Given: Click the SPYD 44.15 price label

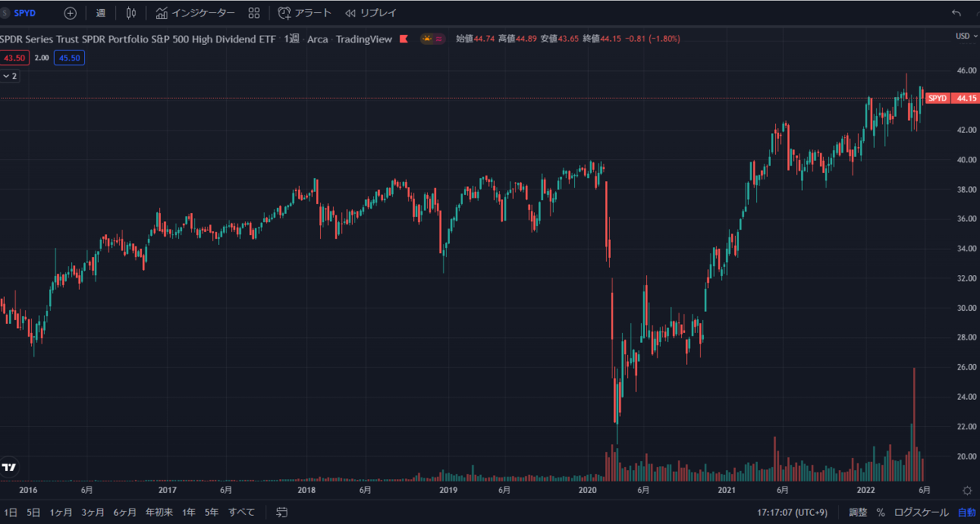Looking at the screenshot, I should pyautogui.click(x=951, y=98).
